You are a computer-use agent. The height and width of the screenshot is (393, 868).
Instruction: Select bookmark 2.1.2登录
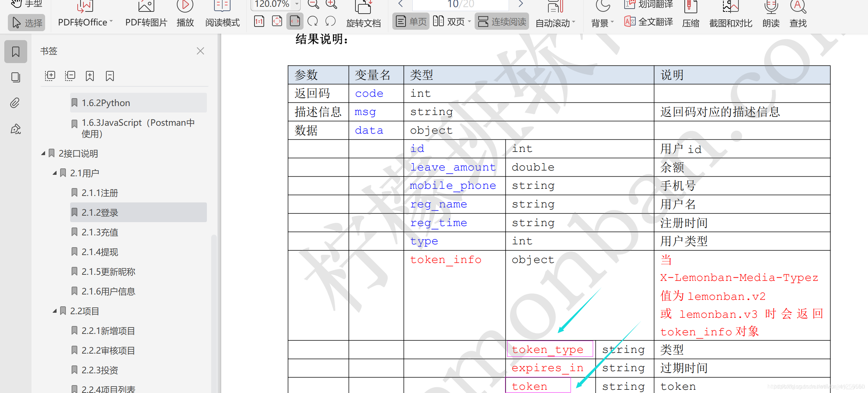click(138, 212)
